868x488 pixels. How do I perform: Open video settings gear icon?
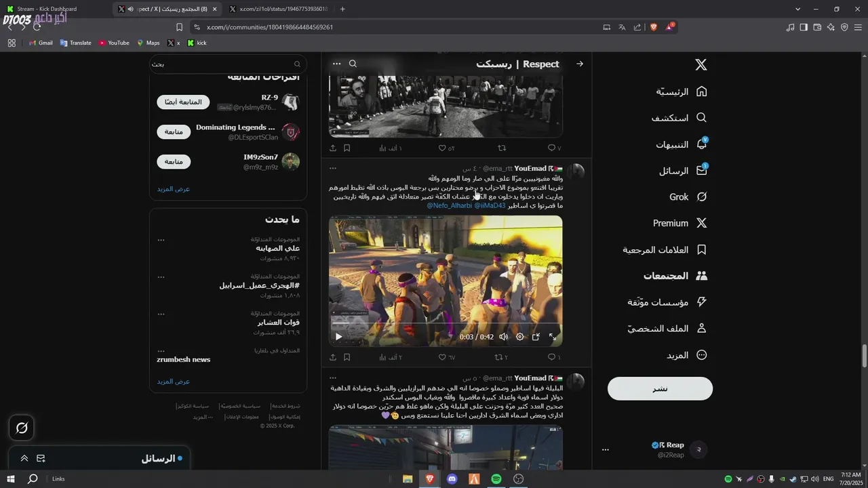pos(519,337)
